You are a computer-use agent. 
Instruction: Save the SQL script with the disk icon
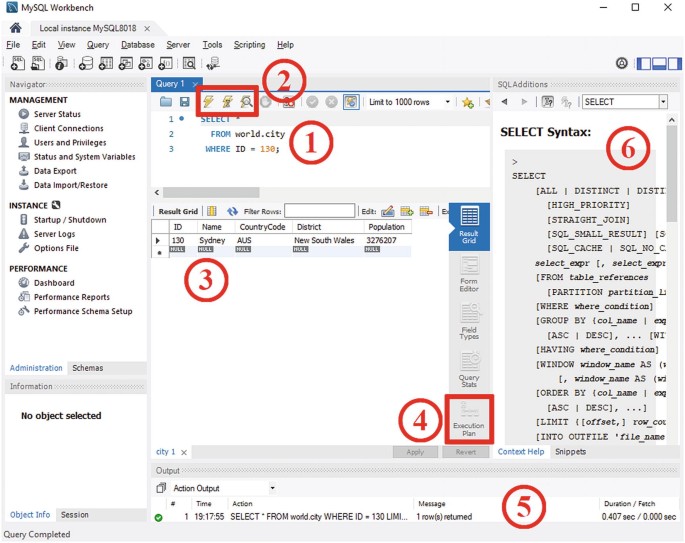185,102
